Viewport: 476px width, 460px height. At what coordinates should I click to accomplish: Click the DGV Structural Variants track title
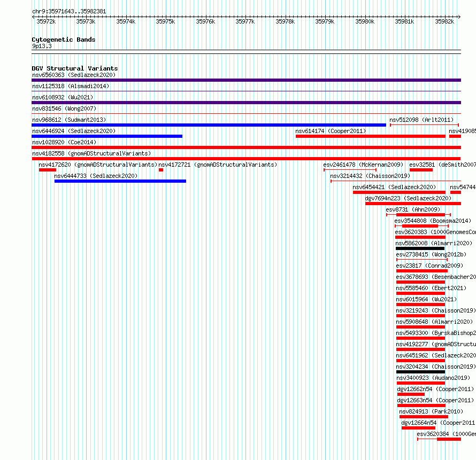point(75,68)
